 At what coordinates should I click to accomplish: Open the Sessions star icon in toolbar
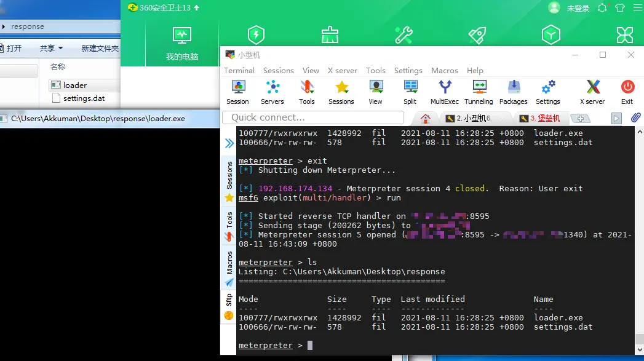point(341,92)
